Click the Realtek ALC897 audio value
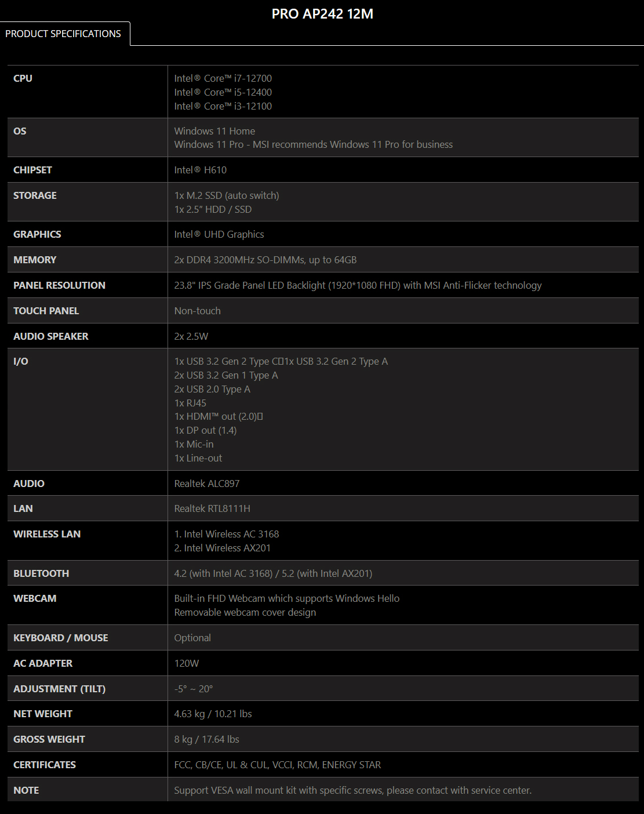 (206, 484)
